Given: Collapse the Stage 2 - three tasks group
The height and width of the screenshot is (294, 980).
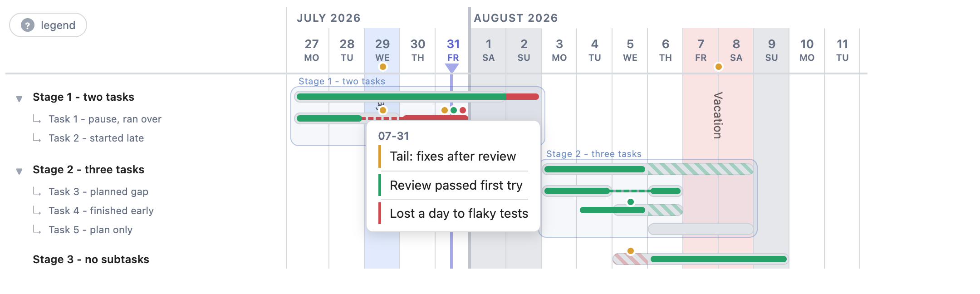Looking at the screenshot, I should 19,171.
